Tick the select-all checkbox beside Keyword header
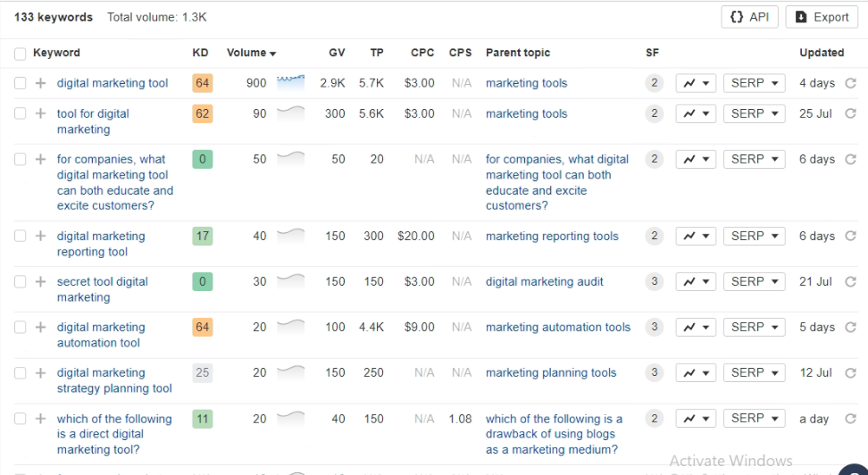This screenshot has width=868, height=475. (x=20, y=54)
